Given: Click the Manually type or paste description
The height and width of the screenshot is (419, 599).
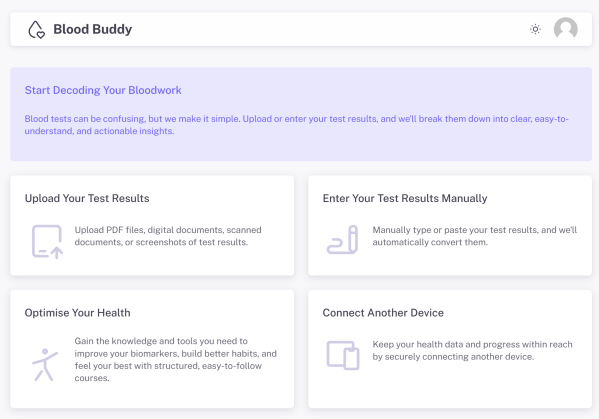Looking at the screenshot, I should point(475,236).
